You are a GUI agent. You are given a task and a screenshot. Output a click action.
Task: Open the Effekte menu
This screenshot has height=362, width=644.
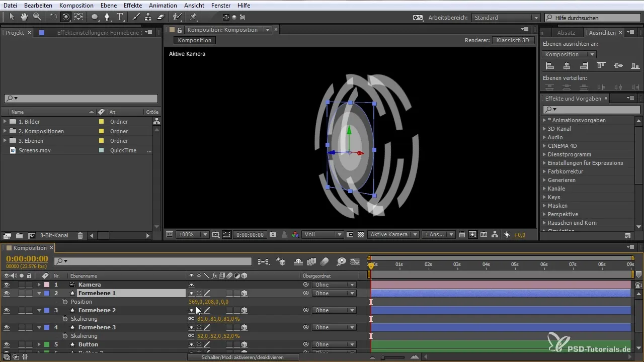pyautogui.click(x=132, y=6)
